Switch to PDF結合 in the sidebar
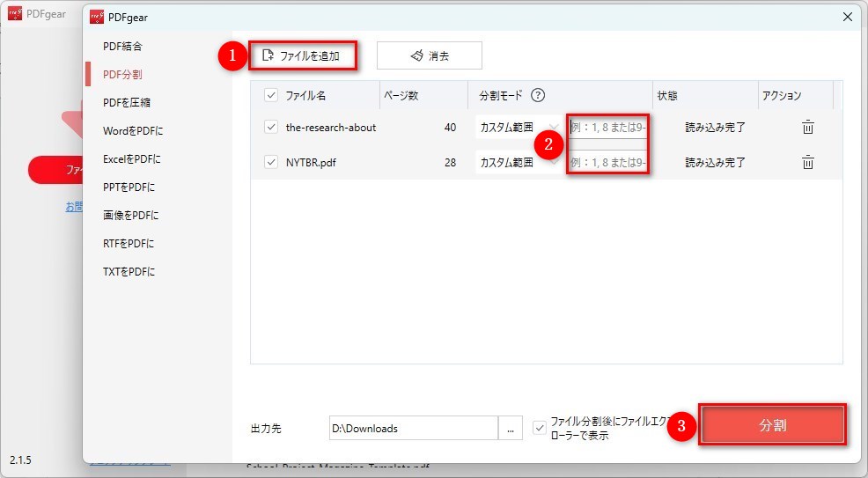 122,47
